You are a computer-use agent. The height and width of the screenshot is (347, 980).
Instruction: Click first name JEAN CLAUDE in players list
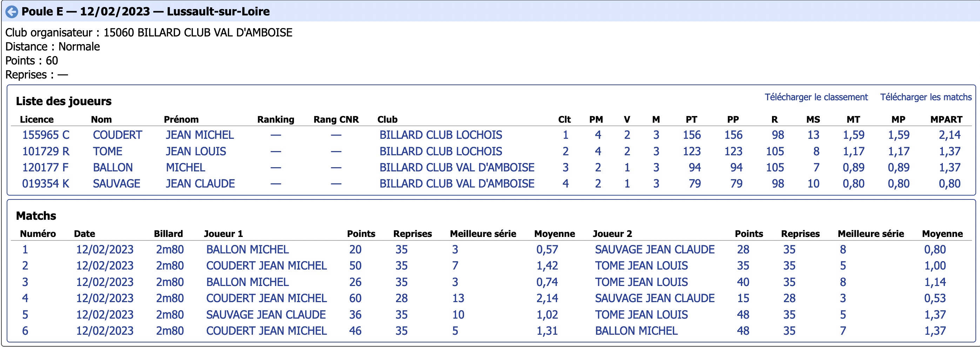[x=201, y=184]
